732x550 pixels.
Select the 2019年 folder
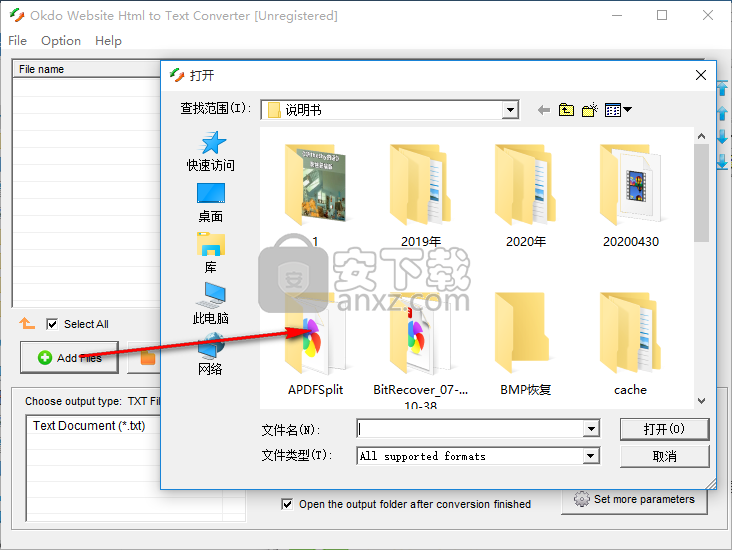(x=421, y=195)
